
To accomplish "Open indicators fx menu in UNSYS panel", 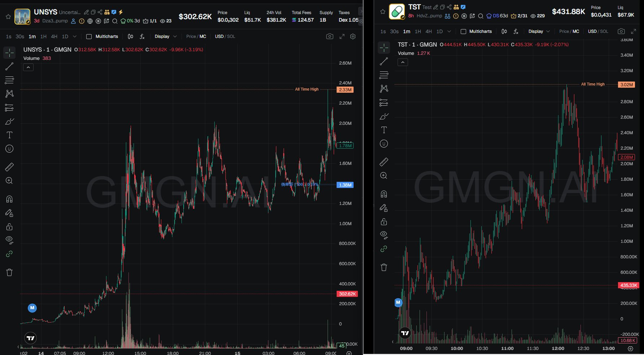I will pos(142,36).
